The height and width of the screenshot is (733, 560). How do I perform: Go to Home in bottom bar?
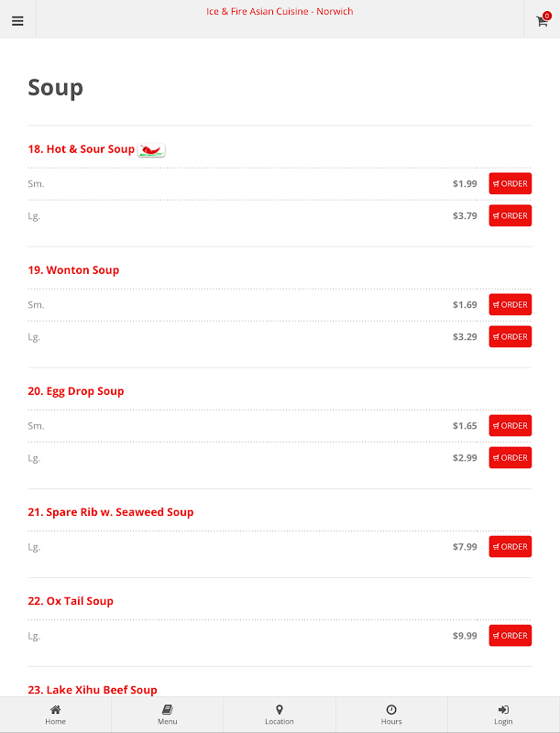point(56,715)
